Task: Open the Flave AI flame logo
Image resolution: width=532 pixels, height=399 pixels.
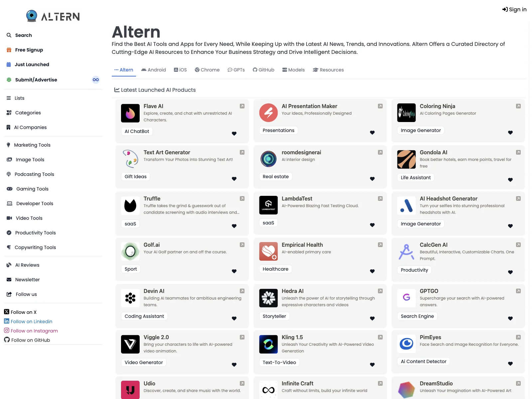Action: pyautogui.click(x=130, y=113)
